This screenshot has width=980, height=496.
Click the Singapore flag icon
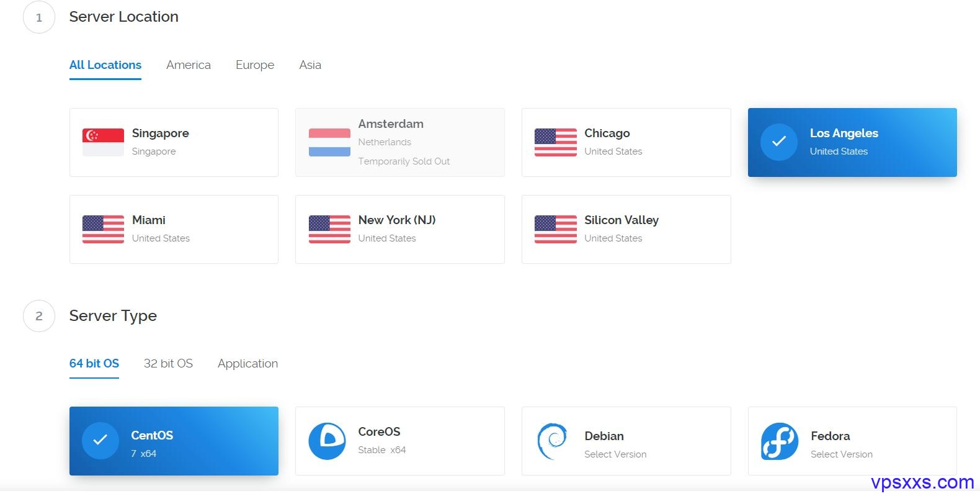(103, 142)
